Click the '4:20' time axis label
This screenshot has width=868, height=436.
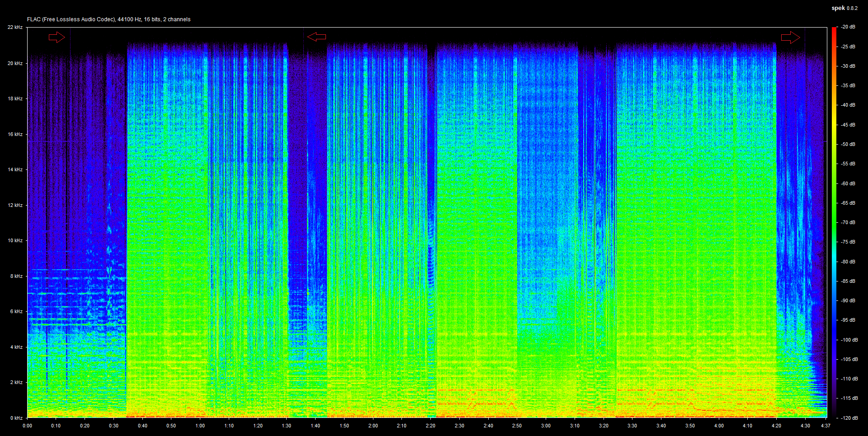pyautogui.click(x=776, y=426)
